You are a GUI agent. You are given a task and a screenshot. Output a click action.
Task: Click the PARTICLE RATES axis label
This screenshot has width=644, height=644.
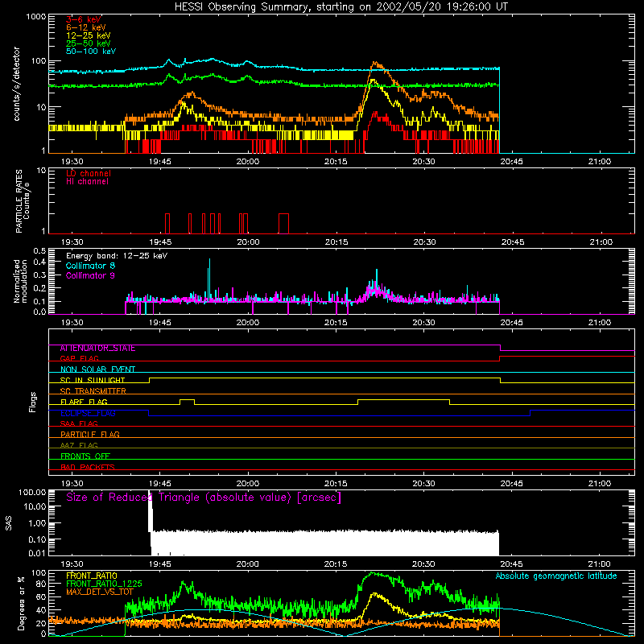click(x=23, y=201)
